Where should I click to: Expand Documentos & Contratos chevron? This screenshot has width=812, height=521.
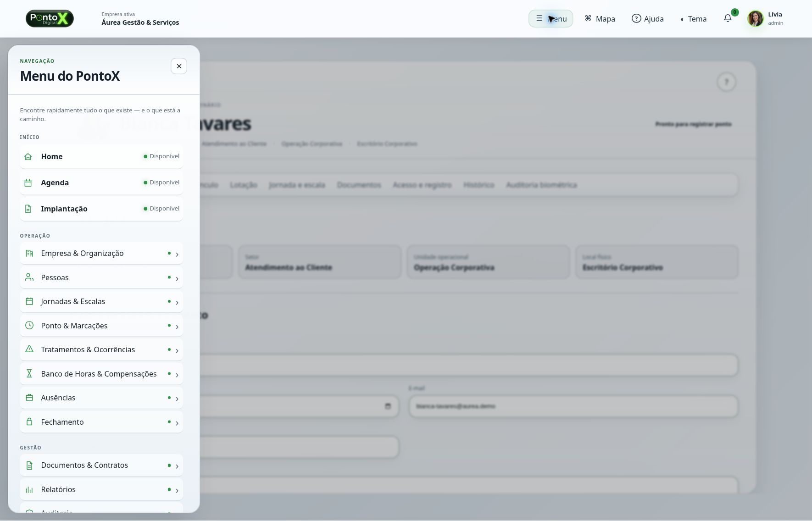177,466
